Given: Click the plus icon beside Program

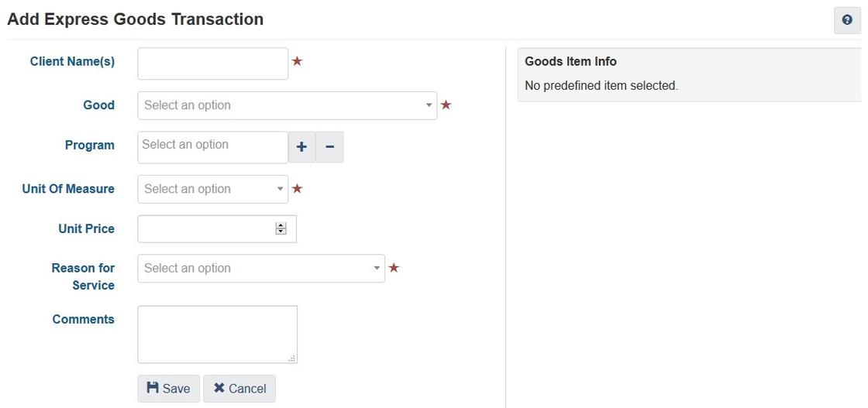Looking at the screenshot, I should (301, 147).
